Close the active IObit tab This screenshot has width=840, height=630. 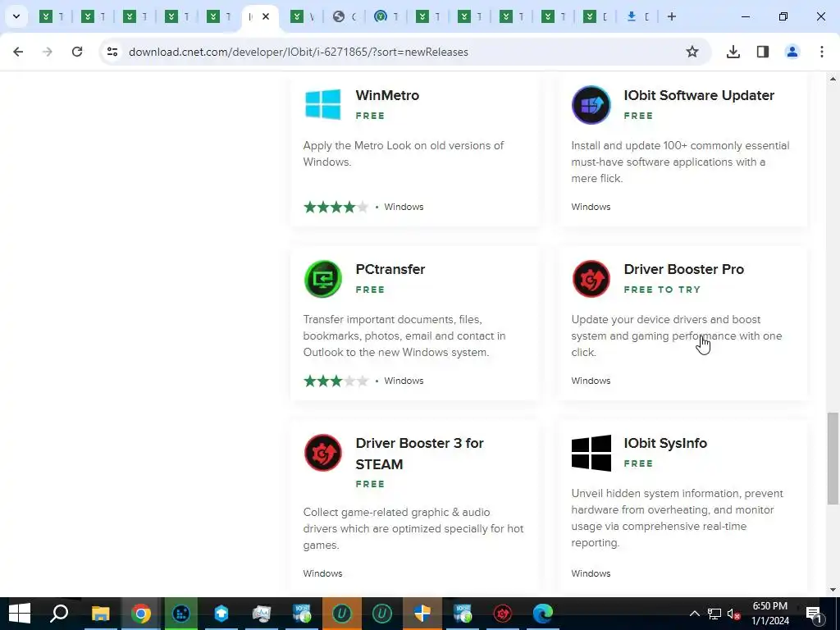point(266,16)
